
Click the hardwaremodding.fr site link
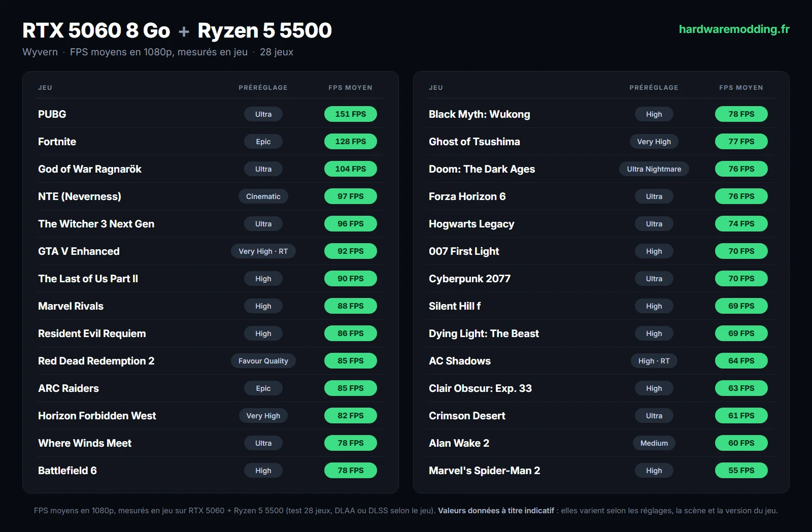point(734,29)
